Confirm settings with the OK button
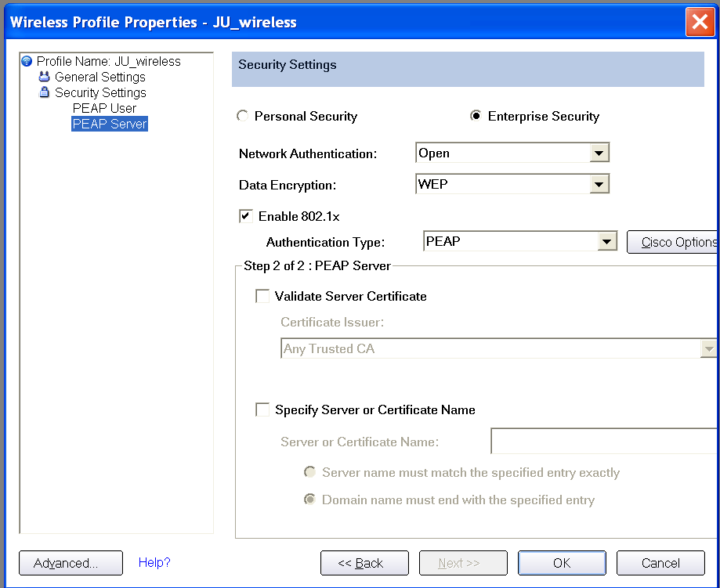Screen dimensions: 720x588 (x=562, y=563)
